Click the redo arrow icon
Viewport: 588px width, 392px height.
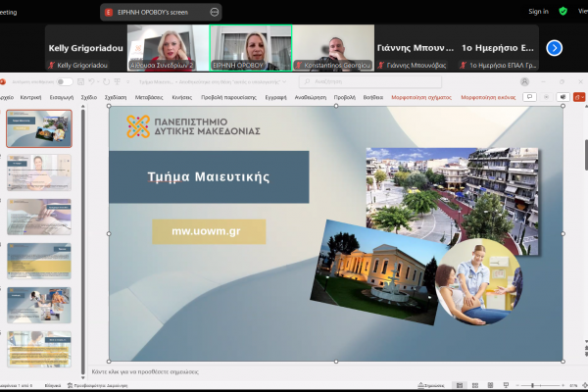coord(106,81)
